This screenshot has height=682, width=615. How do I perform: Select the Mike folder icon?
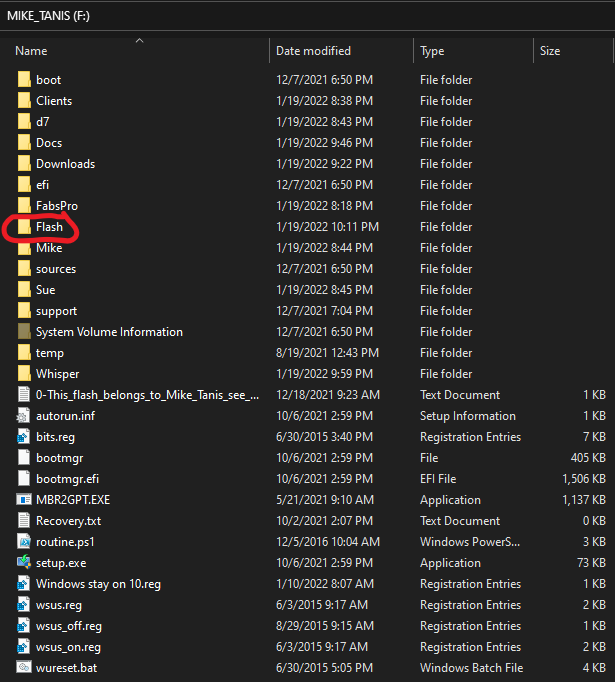[24, 247]
